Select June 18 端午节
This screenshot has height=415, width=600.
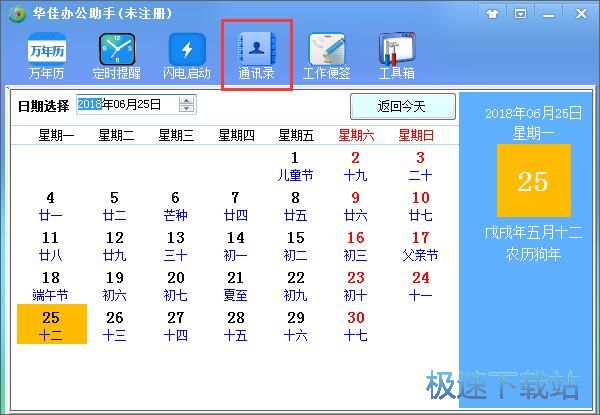click(50, 286)
